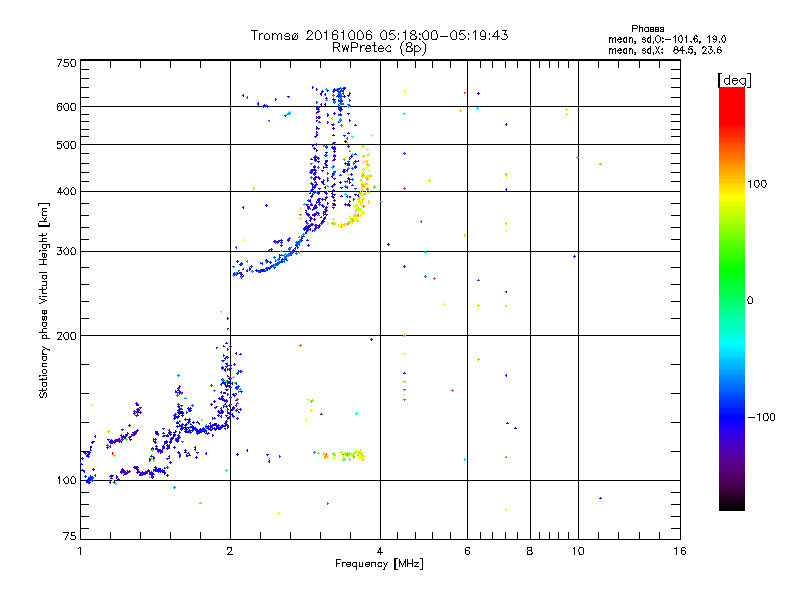Click the y-axis tick label '500'
Viewport: 800px width, 600px height.
click(66, 145)
